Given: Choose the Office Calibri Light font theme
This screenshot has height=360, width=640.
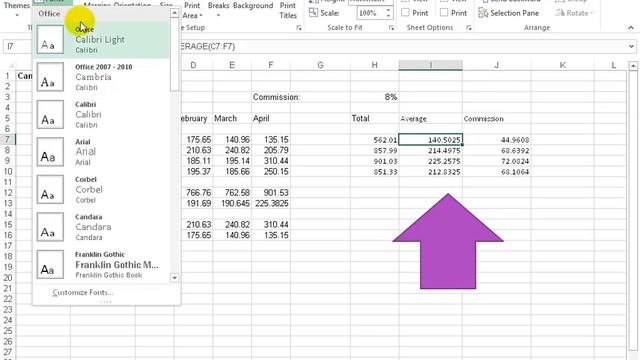Looking at the screenshot, I should pos(101,40).
